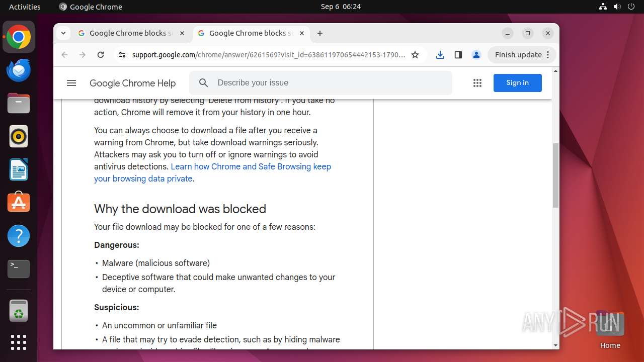Close the second browser tab
This screenshot has height=362, width=644.
tap(302, 33)
